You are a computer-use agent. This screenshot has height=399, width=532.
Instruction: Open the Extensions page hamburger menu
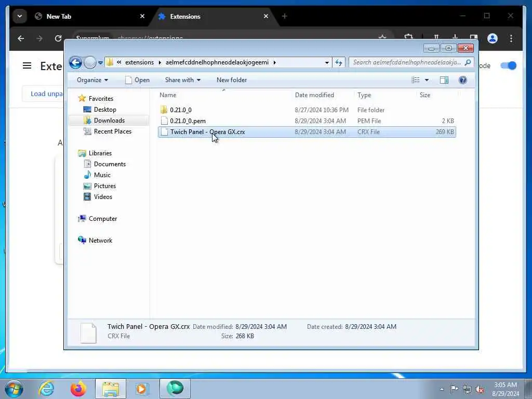tap(27, 66)
